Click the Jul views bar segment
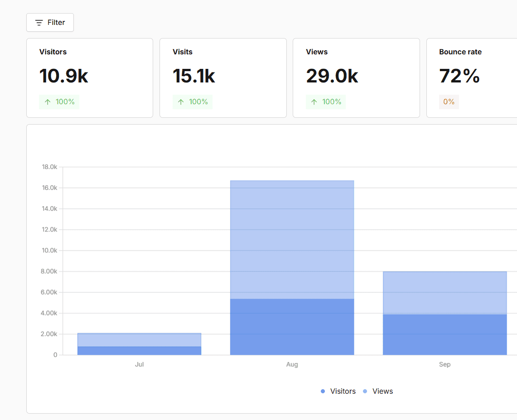This screenshot has height=420, width=517. [x=139, y=340]
